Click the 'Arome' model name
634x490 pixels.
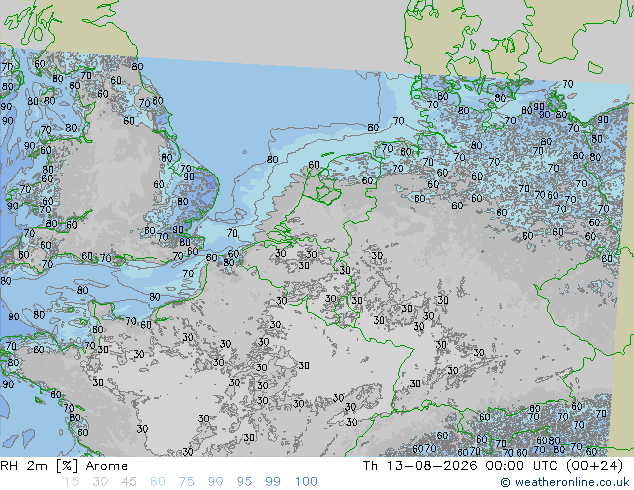107,466
